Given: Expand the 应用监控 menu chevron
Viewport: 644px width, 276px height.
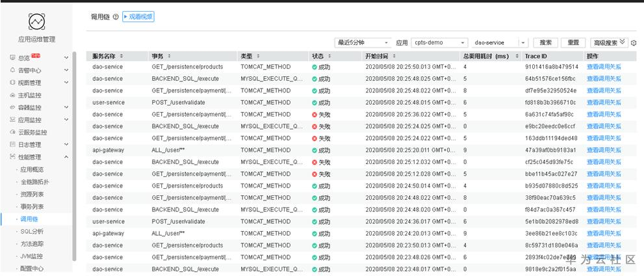Looking at the screenshot, I should point(66,120).
